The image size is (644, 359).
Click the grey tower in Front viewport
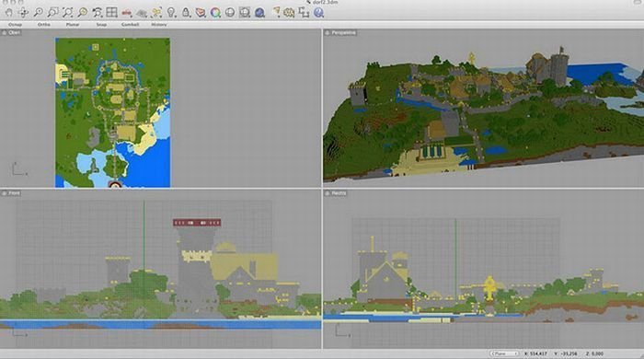click(x=196, y=272)
